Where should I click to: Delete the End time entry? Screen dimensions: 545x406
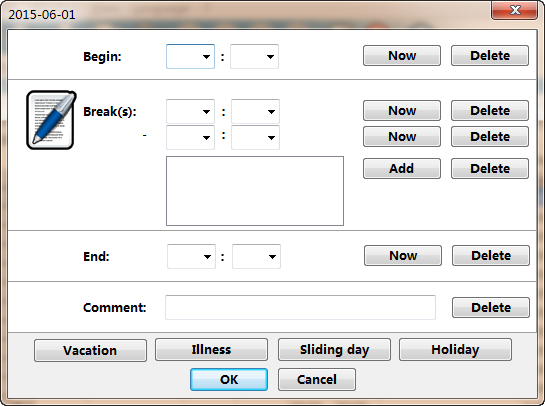[491, 255]
